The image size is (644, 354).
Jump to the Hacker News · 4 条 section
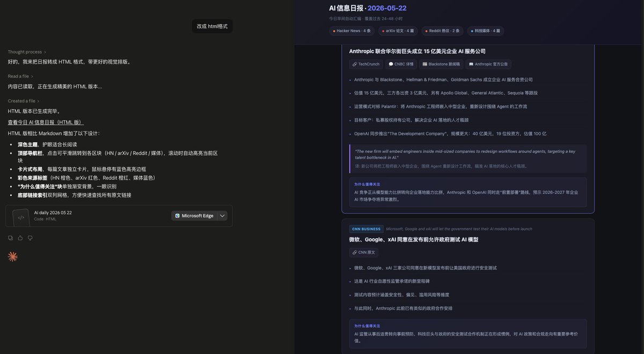[x=352, y=31]
